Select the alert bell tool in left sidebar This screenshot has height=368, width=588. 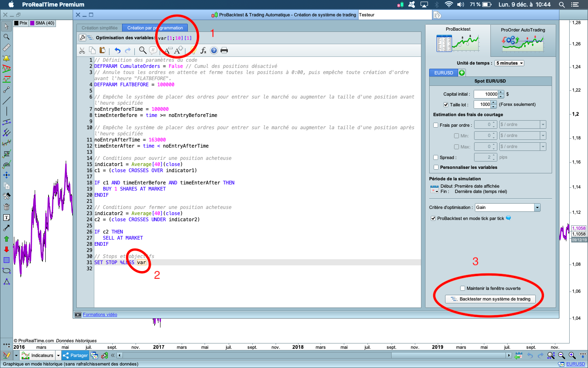[7, 58]
